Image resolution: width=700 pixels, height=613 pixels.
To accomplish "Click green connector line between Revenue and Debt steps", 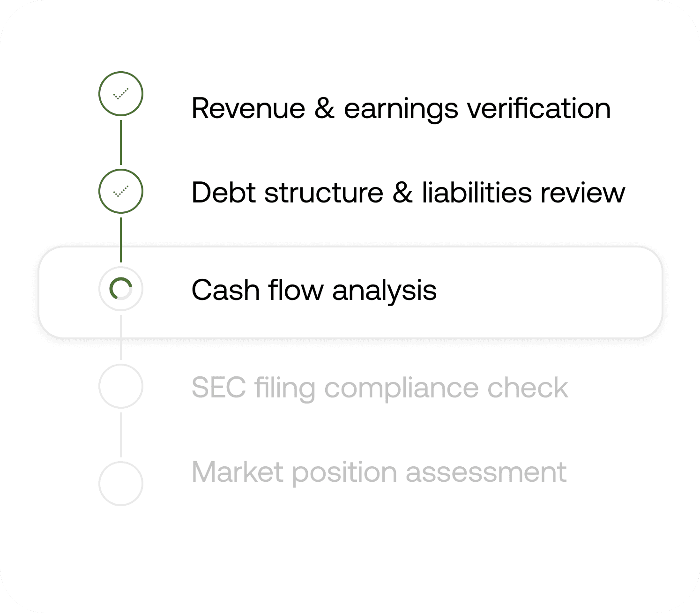I will (121, 142).
